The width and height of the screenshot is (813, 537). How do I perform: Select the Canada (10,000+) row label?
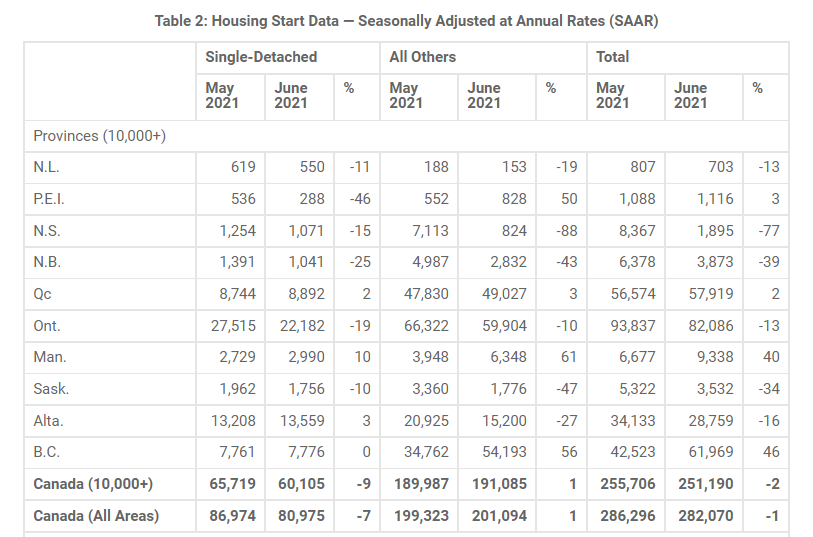93,484
